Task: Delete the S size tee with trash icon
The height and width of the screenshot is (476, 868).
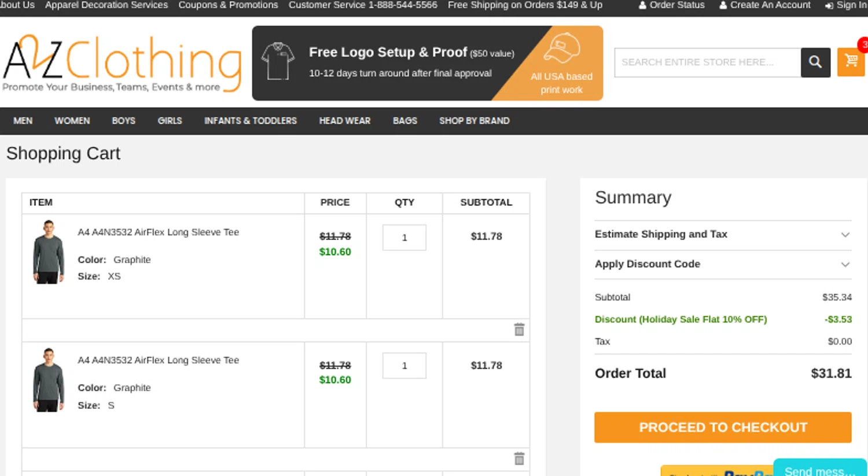Action: [x=519, y=458]
